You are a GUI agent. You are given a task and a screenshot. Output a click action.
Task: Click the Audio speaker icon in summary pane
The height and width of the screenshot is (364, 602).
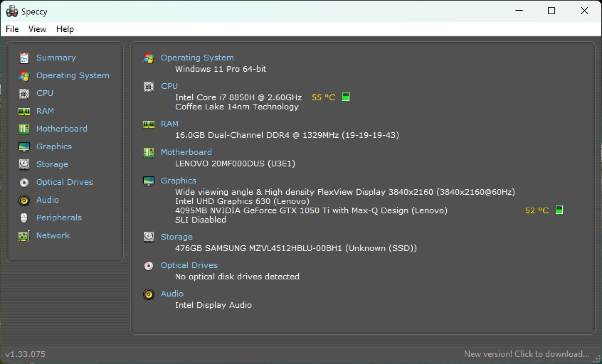coord(149,294)
